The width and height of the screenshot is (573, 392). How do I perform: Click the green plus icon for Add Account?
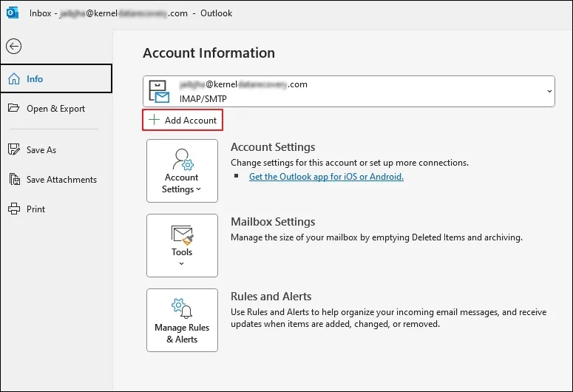click(x=154, y=120)
